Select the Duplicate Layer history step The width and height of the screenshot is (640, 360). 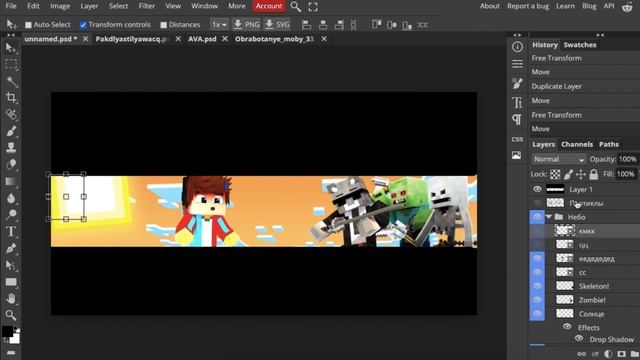click(x=556, y=87)
